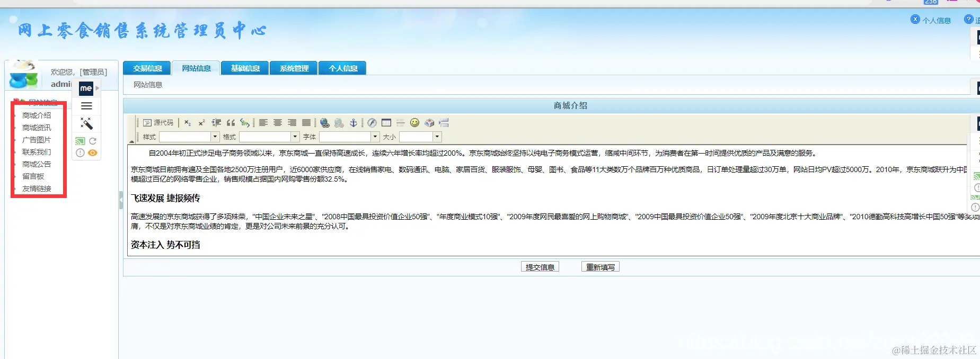
Task: Collapse the left sidebar using the divider handle
Action: tap(121, 201)
